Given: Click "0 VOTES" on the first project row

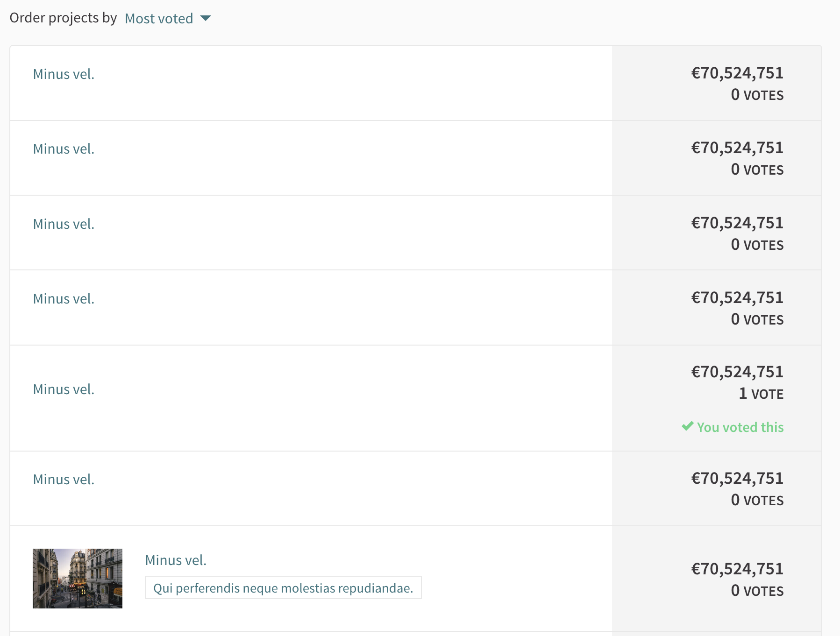Looking at the screenshot, I should coord(758,95).
